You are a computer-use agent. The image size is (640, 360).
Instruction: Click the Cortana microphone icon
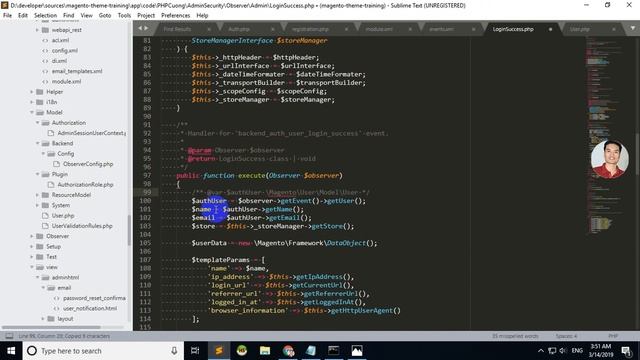174,351
